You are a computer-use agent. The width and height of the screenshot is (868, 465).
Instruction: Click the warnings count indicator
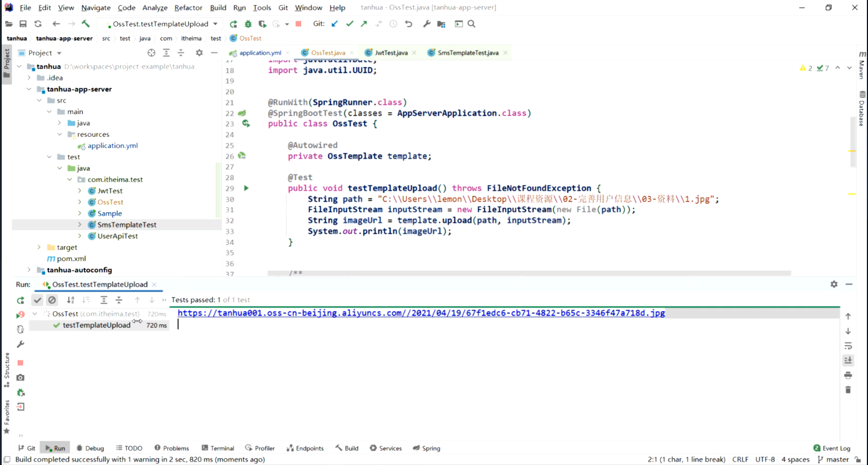pos(806,68)
